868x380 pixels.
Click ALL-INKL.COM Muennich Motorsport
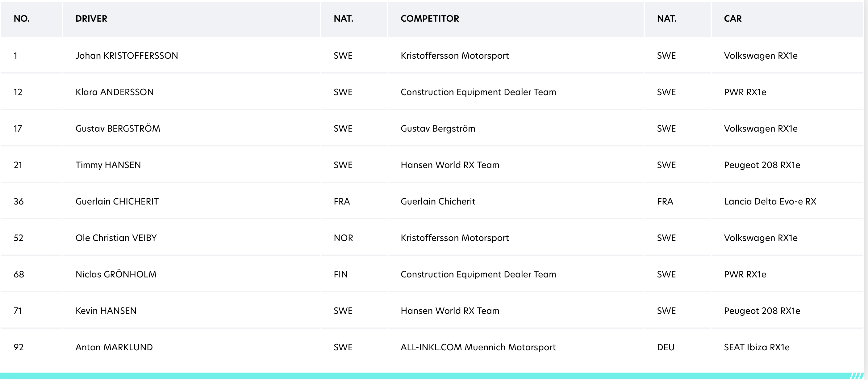tap(478, 347)
